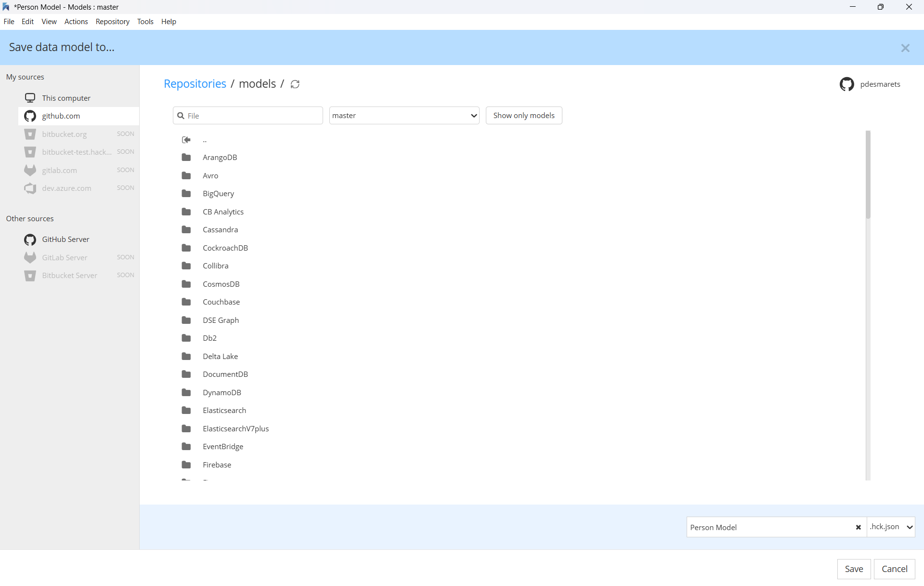Click the Avro folder icon

[186, 175]
